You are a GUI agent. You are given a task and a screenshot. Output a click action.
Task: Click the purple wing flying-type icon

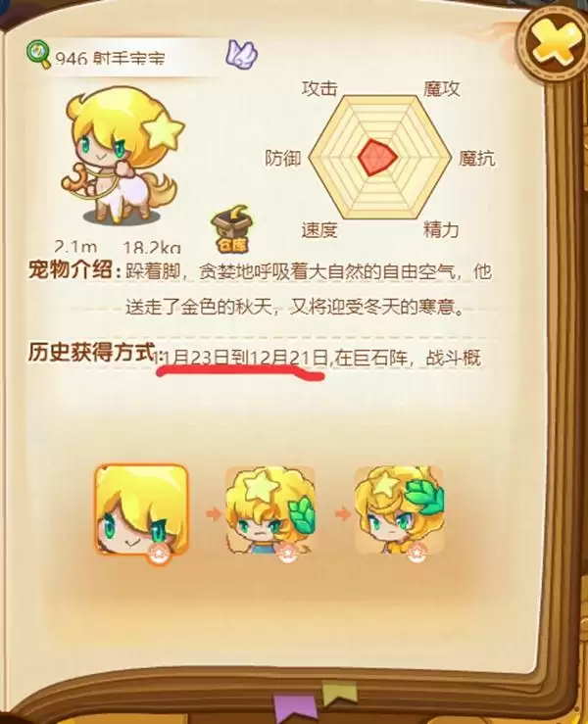(x=242, y=53)
